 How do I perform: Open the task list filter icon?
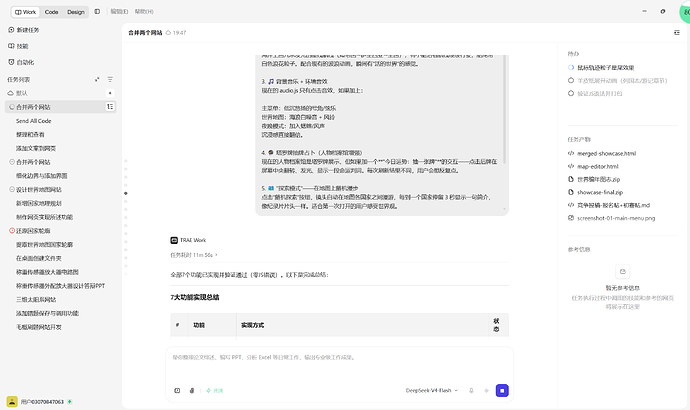[x=110, y=80]
